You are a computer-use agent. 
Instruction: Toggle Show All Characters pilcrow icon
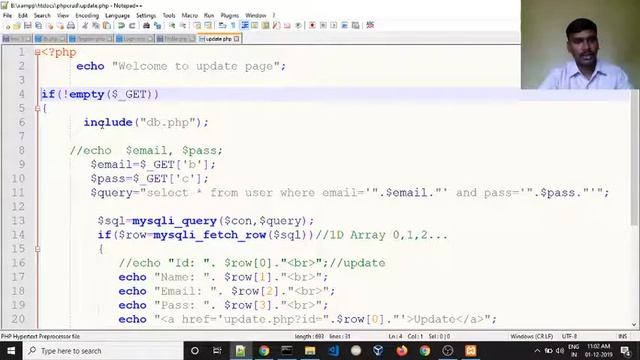coord(233,26)
